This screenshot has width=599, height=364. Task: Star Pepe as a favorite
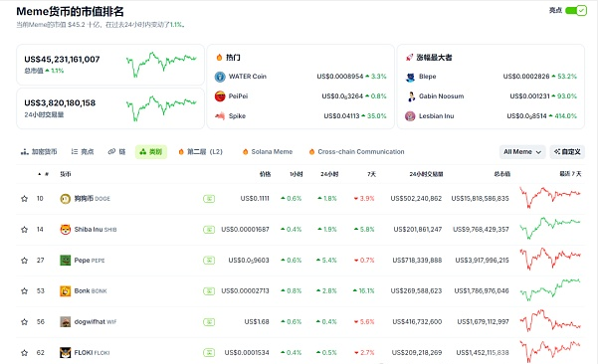point(25,261)
